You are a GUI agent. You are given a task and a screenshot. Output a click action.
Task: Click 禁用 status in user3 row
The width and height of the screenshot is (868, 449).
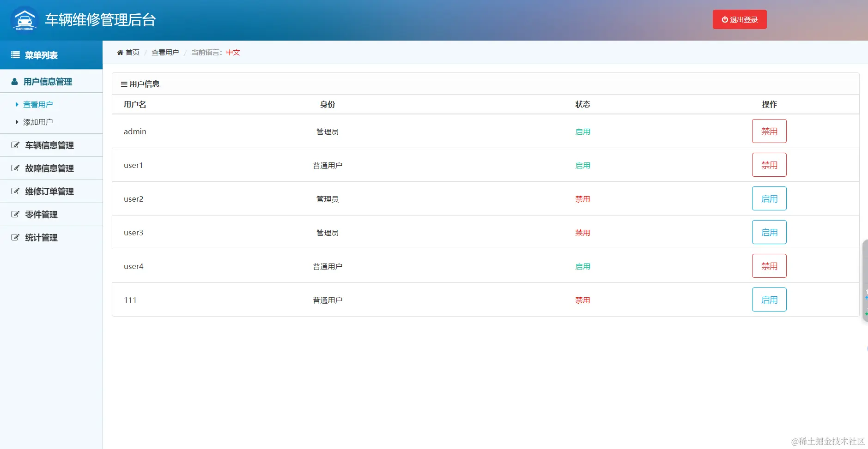pos(583,233)
